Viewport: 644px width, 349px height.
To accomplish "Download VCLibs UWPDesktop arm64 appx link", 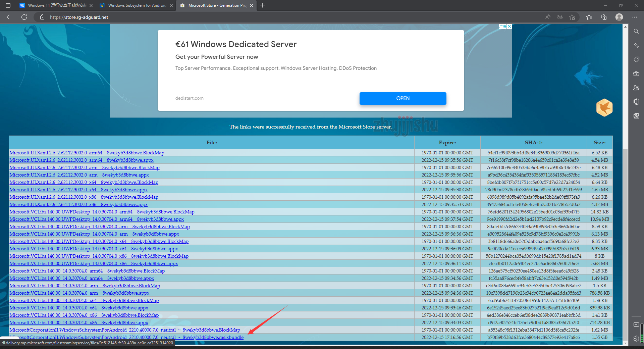I will (97, 219).
